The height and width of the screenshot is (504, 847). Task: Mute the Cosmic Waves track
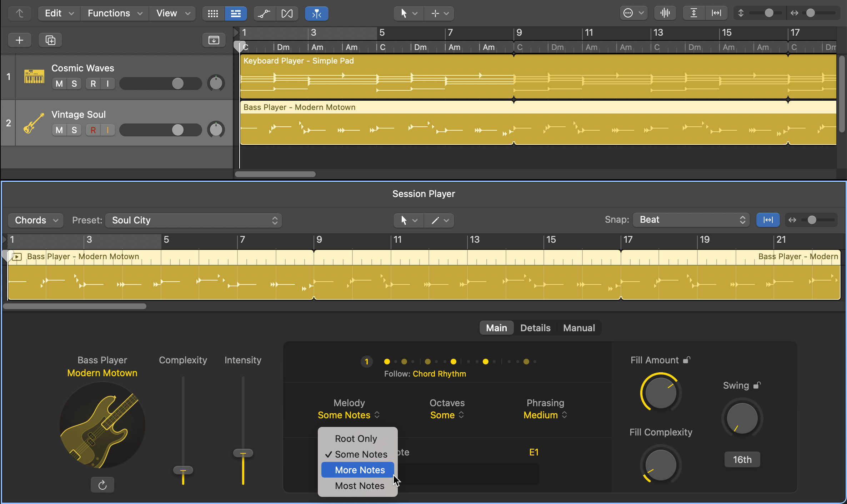coord(59,84)
